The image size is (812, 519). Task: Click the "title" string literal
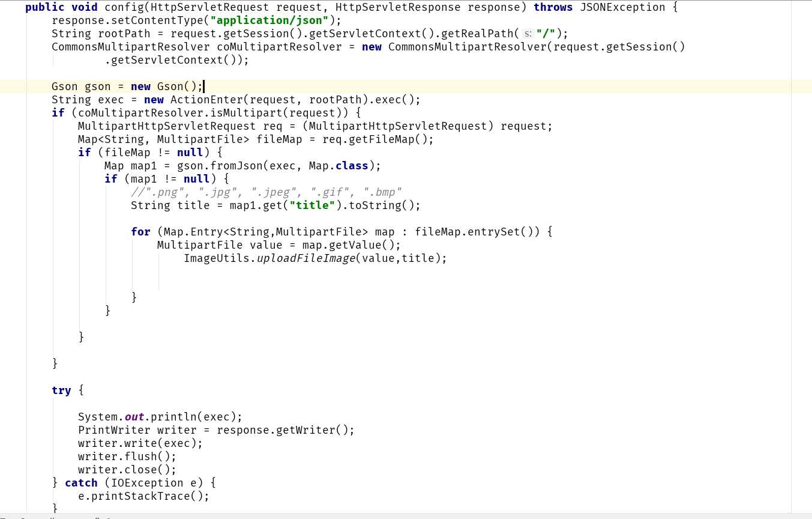(312, 205)
